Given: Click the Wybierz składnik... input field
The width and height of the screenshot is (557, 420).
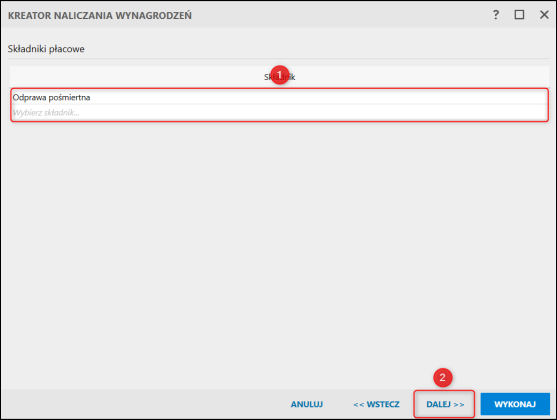Looking at the screenshot, I should pos(279,113).
